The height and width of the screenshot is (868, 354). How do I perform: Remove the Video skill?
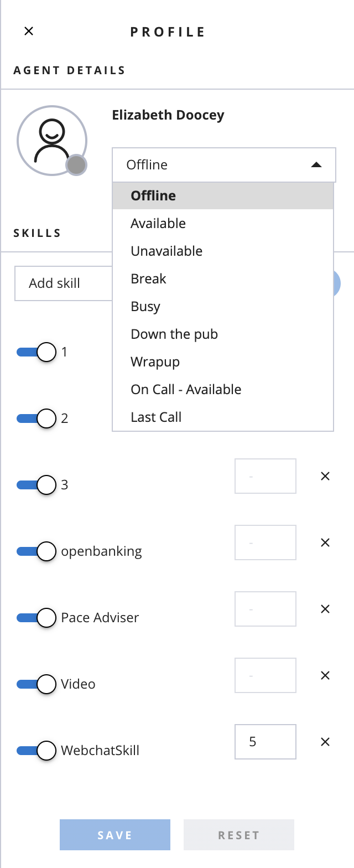[325, 675]
